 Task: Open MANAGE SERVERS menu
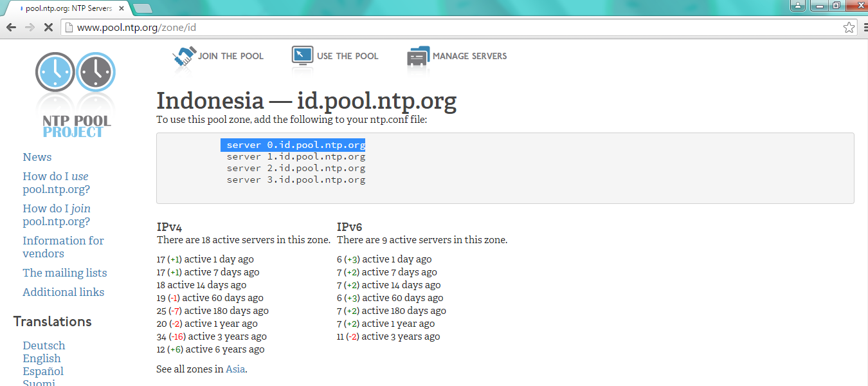point(469,56)
